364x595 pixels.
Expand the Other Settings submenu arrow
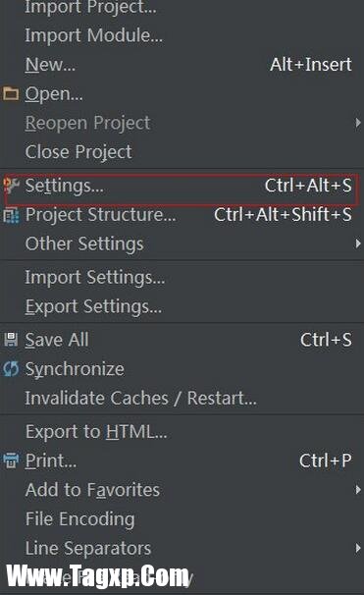358,243
